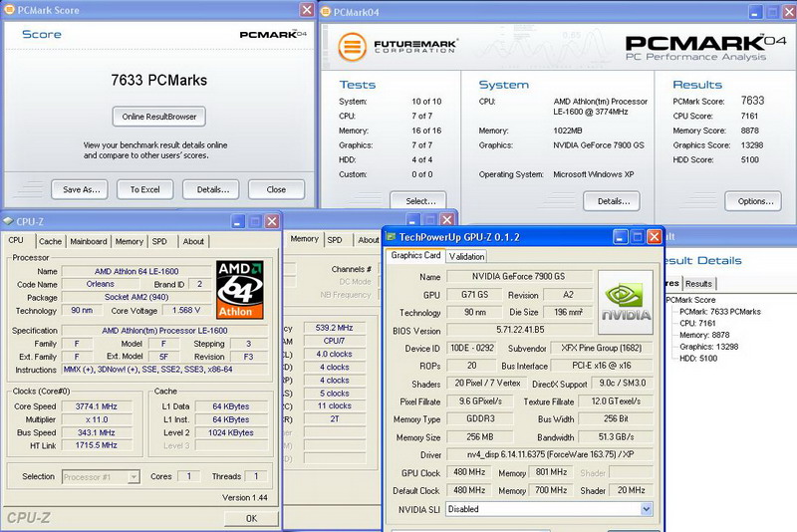This screenshot has width=797, height=532.
Task: Open the Results tab in Result Details
Action: (x=698, y=284)
